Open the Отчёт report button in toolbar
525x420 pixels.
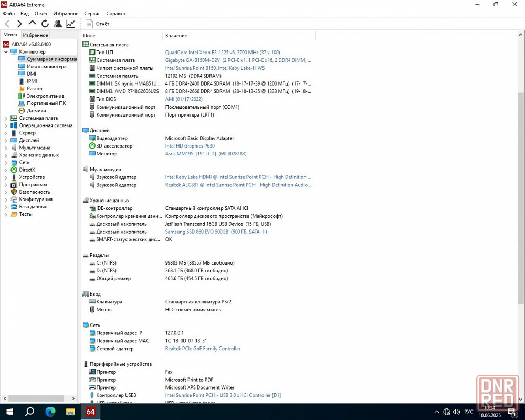(x=98, y=24)
